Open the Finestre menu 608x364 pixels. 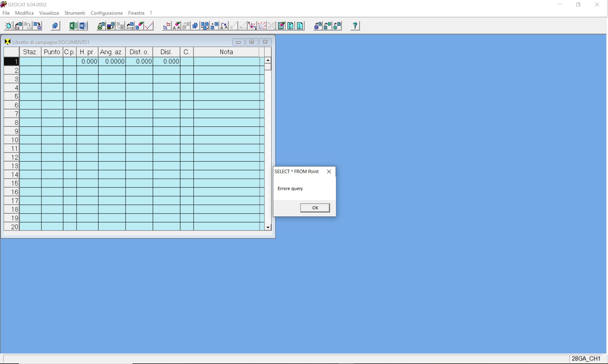coord(136,13)
